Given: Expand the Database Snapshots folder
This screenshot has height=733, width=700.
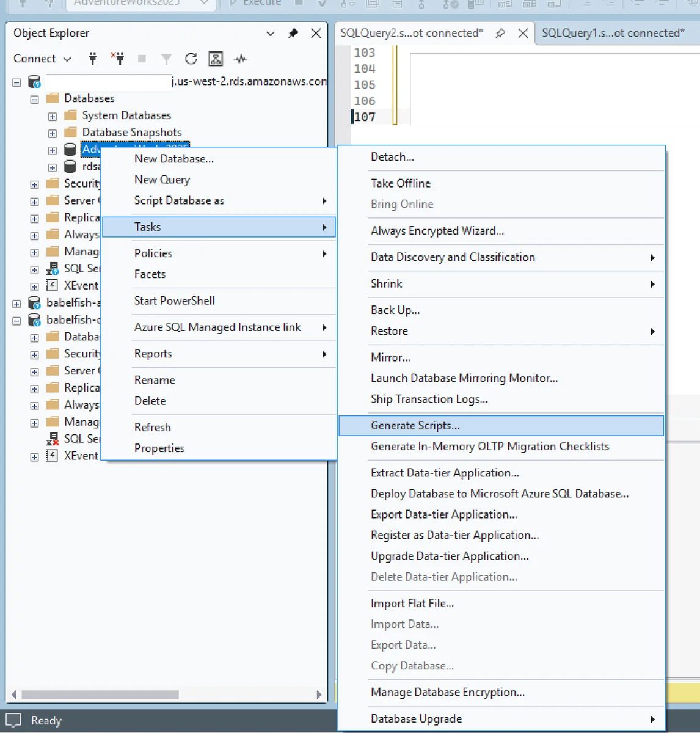Looking at the screenshot, I should pos(53,133).
